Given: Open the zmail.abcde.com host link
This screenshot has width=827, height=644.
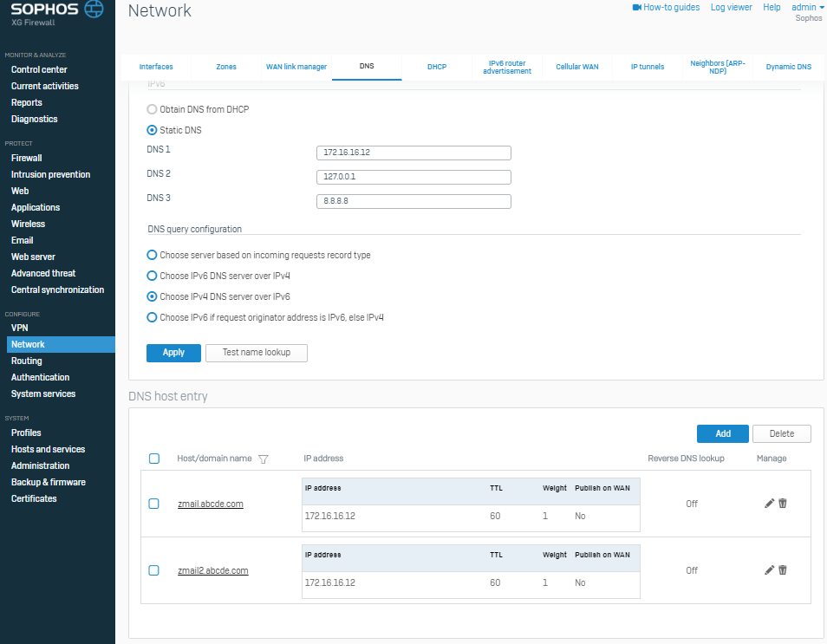Looking at the screenshot, I should (211, 504).
